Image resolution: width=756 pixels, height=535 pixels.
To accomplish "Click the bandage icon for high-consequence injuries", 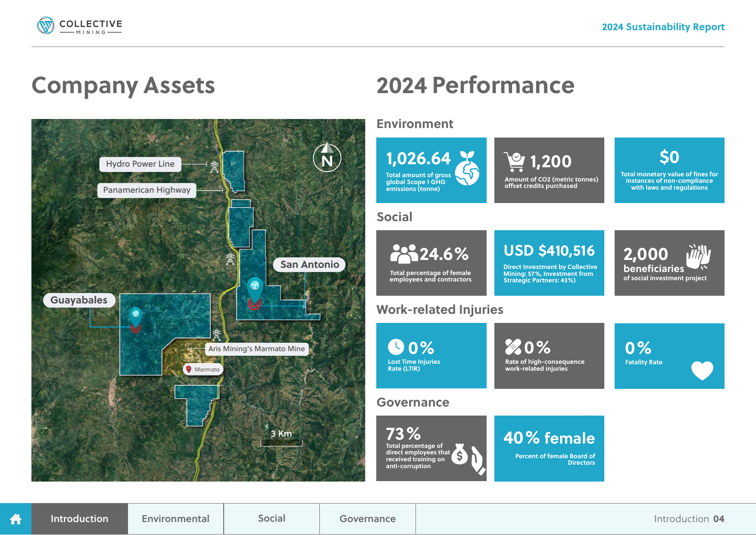I will [x=513, y=347].
